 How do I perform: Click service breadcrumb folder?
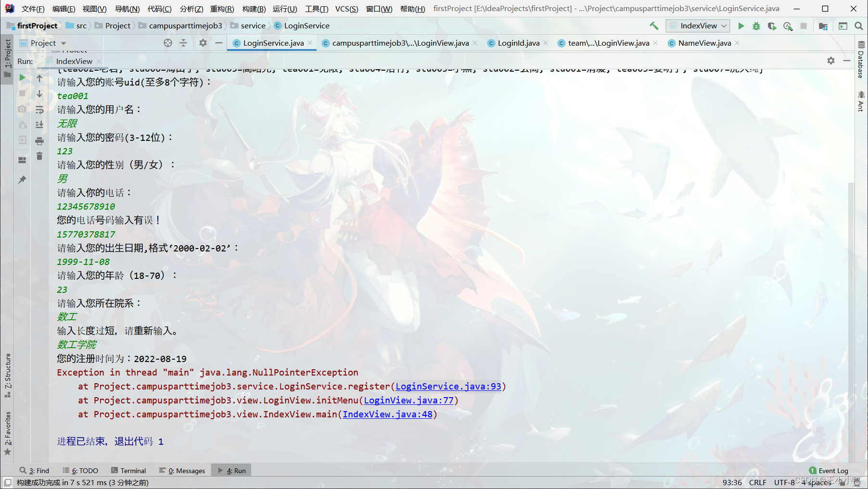(x=248, y=26)
